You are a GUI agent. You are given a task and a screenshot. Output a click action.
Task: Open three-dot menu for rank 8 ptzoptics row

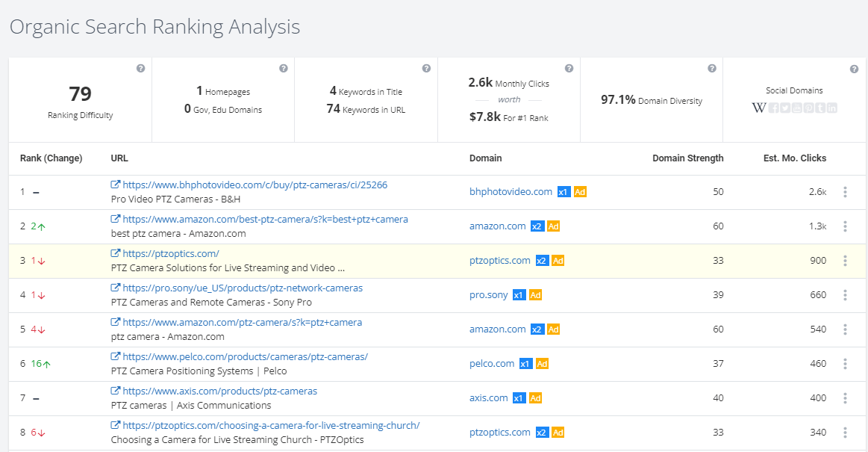(845, 432)
